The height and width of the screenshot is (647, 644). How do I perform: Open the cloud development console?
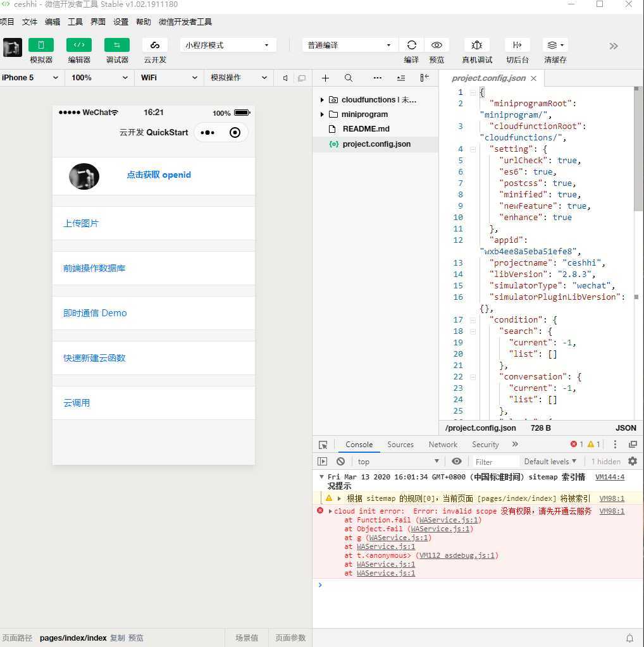coord(155,45)
